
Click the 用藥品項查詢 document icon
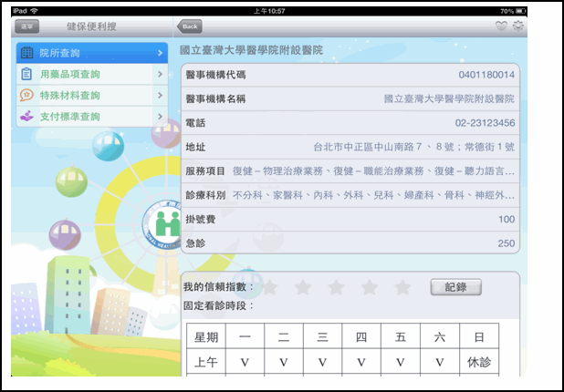pos(26,74)
